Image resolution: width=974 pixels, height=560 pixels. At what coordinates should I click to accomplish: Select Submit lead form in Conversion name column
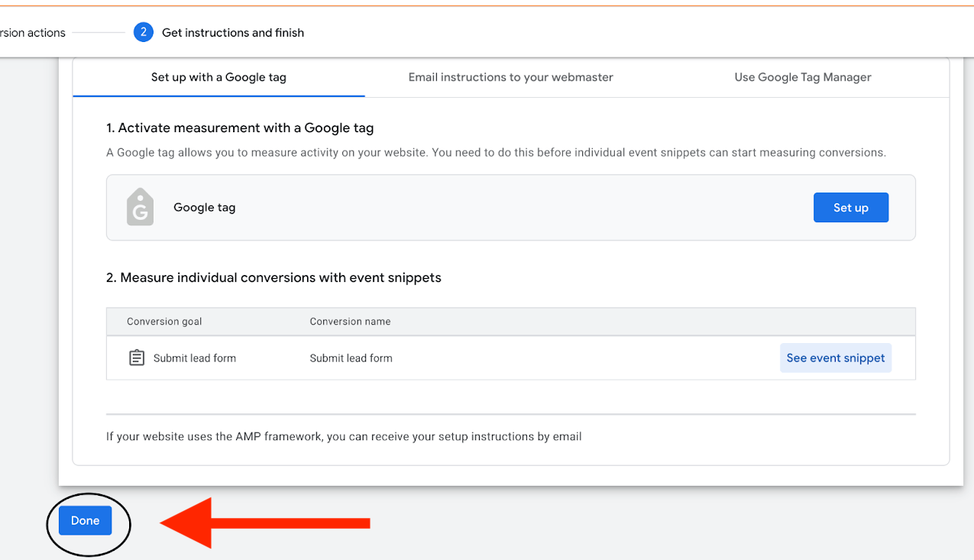click(x=351, y=358)
